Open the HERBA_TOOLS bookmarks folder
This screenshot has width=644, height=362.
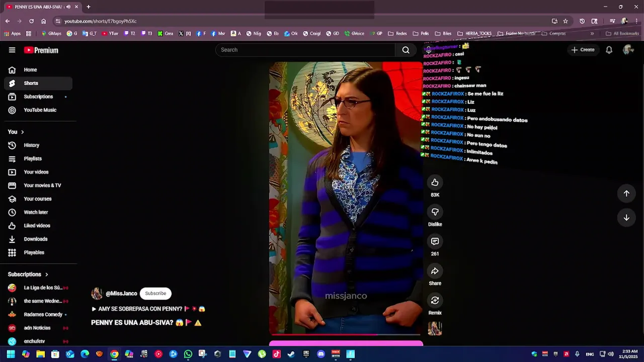click(x=474, y=34)
